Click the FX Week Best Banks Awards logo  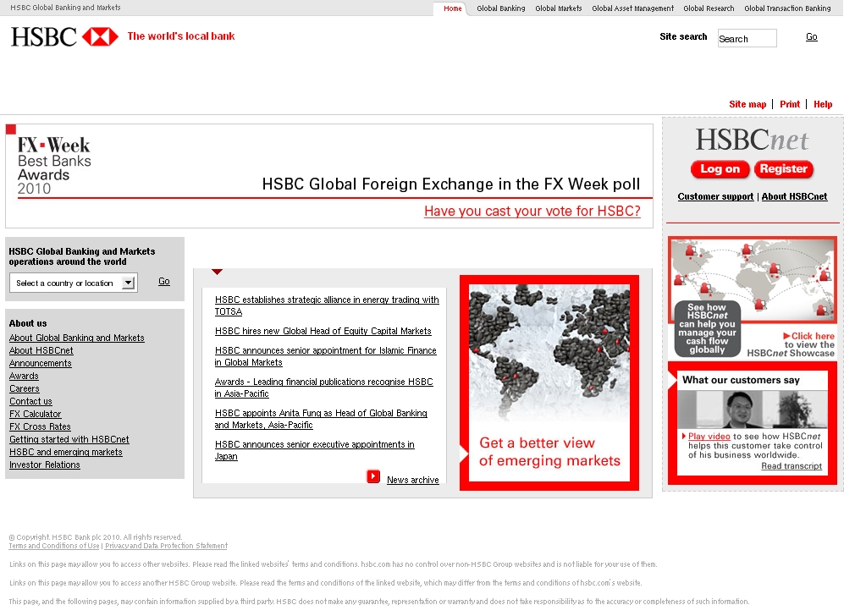coord(54,165)
